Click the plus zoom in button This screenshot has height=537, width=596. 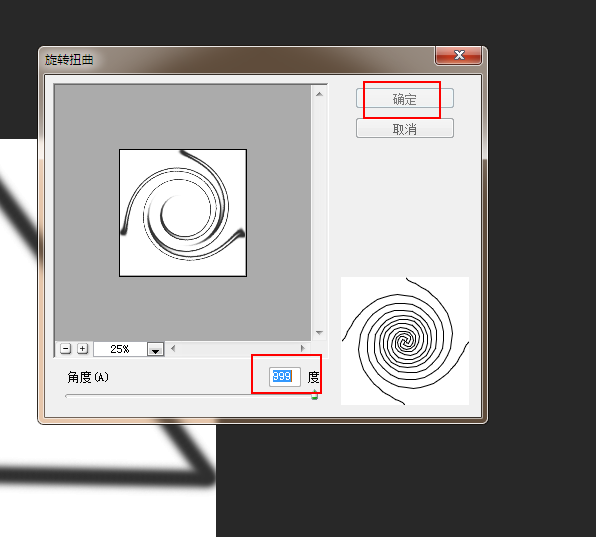[82, 348]
